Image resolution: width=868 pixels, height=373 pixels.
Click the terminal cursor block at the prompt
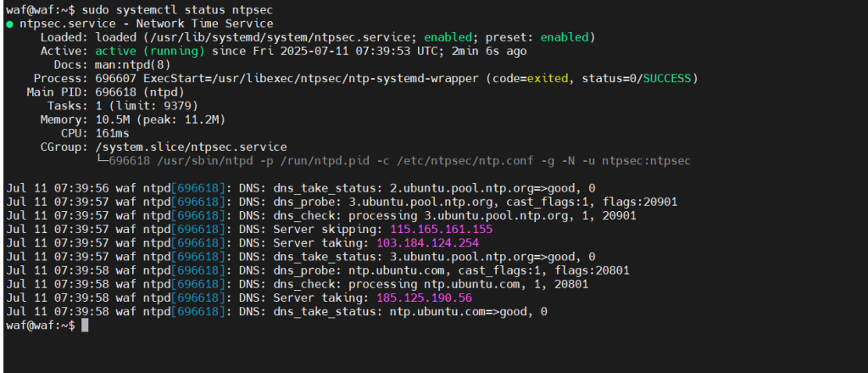click(85, 326)
